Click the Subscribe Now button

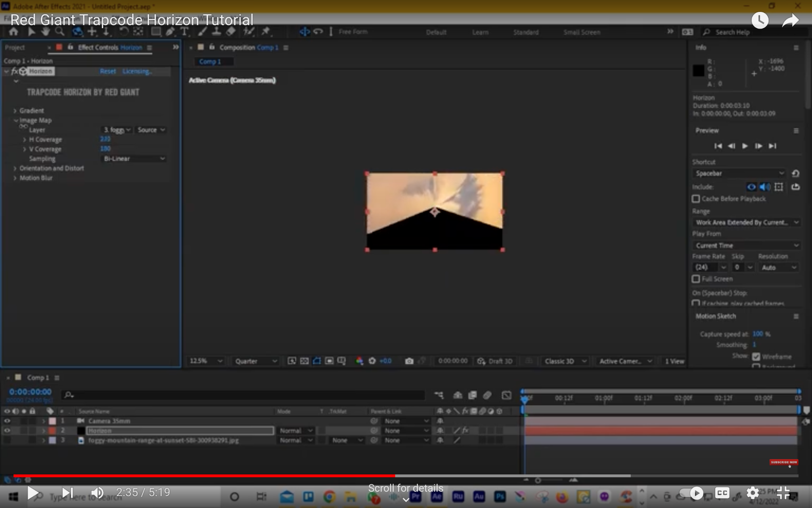click(x=783, y=462)
